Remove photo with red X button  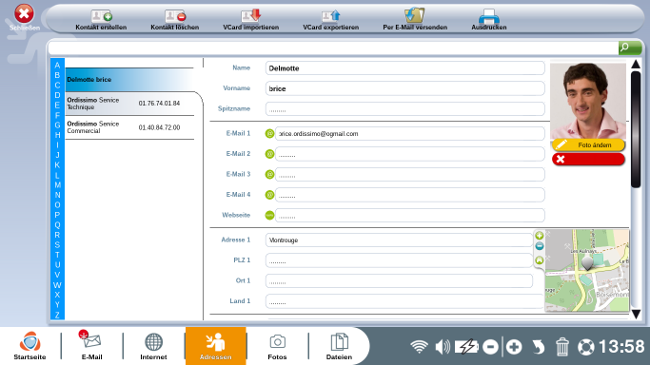(588, 159)
